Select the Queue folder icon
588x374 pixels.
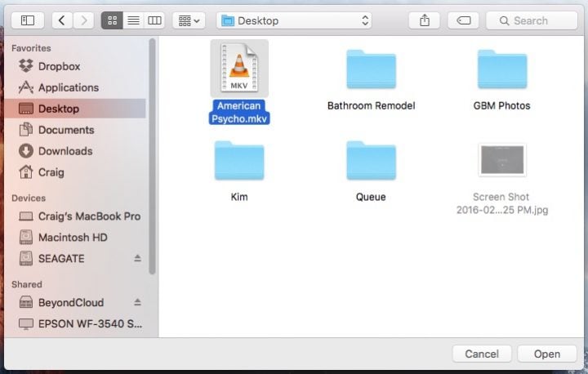click(371, 161)
